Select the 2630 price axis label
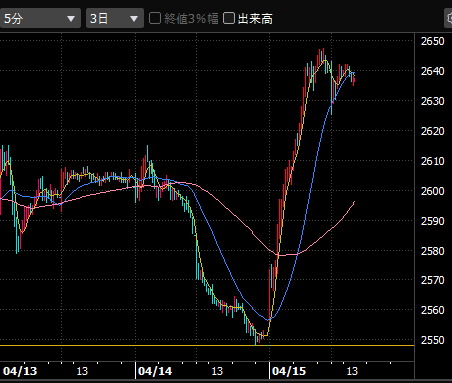This screenshot has height=383, width=452. point(433,101)
